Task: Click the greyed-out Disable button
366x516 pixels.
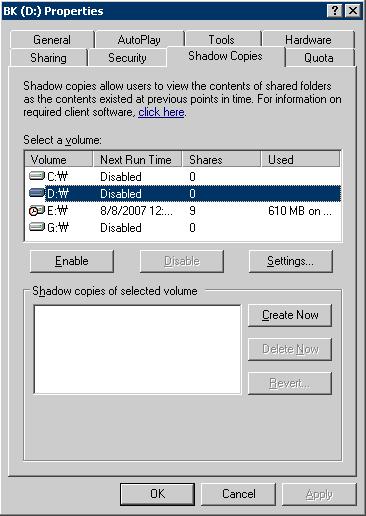Action: [182, 261]
